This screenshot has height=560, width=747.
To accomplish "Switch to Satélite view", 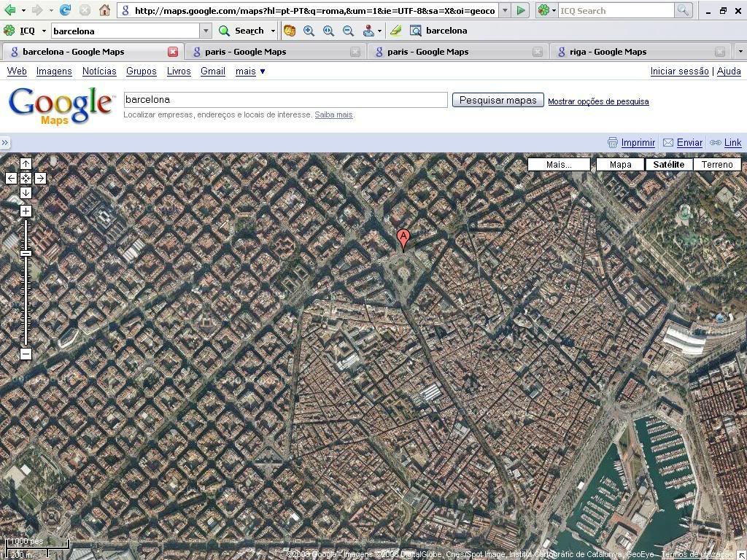I will [668, 165].
